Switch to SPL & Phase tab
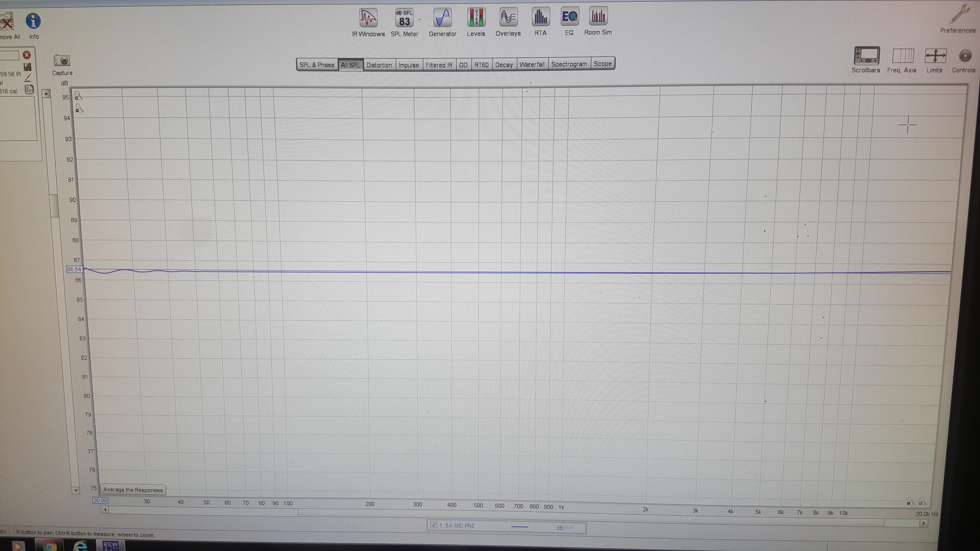This screenshot has height=551, width=980. [x=317, y=65]
